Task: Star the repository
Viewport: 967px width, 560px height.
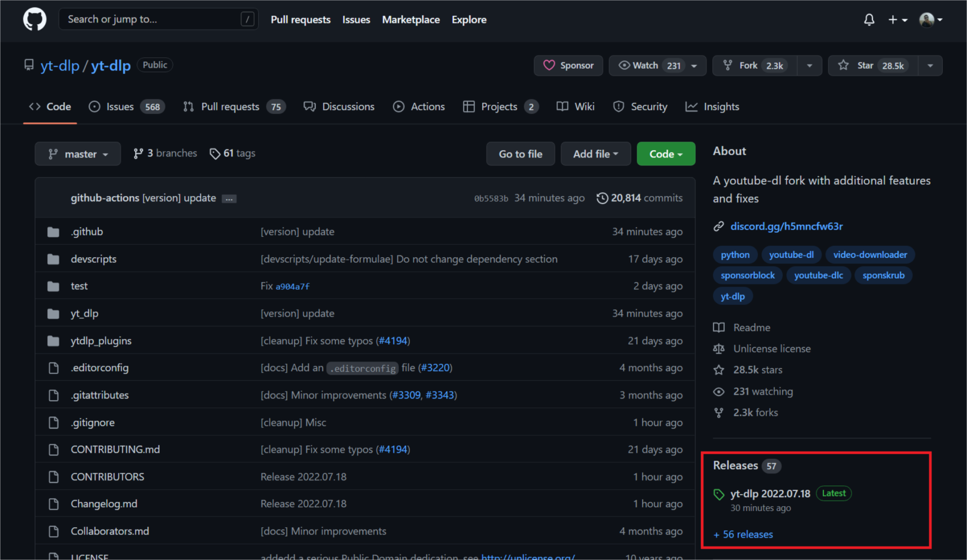Action: [873, 65]
